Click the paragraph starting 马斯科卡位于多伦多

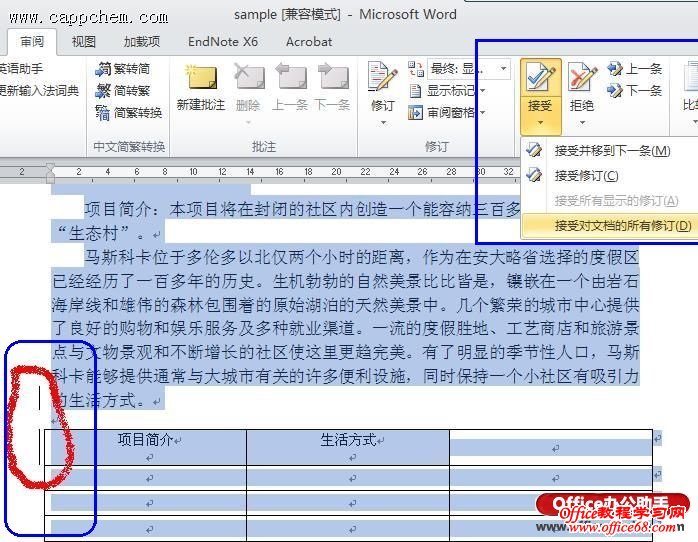345,328
